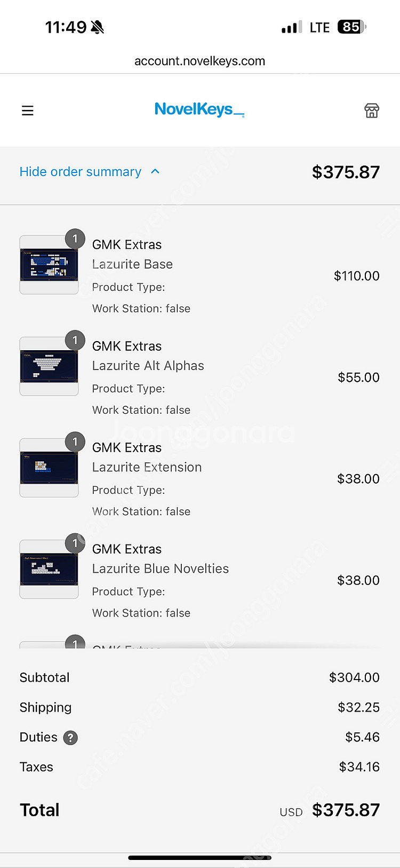The image size is (400, 868).
Task: Click the Duties help question mark icon
Action: 70,738
